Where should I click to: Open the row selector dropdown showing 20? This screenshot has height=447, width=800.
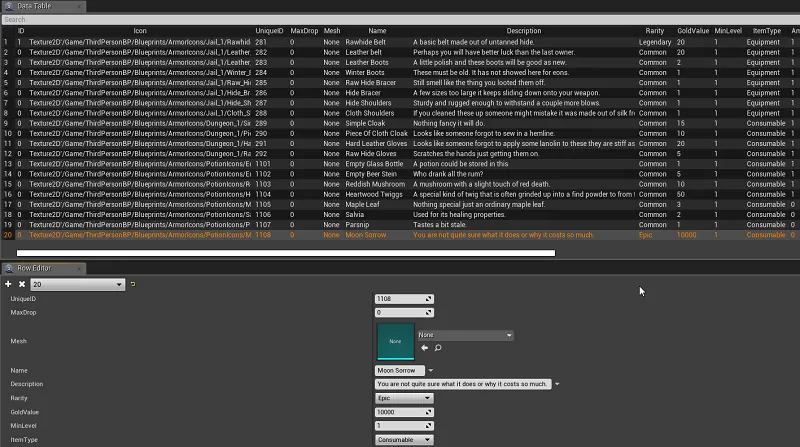pos(78,284)
